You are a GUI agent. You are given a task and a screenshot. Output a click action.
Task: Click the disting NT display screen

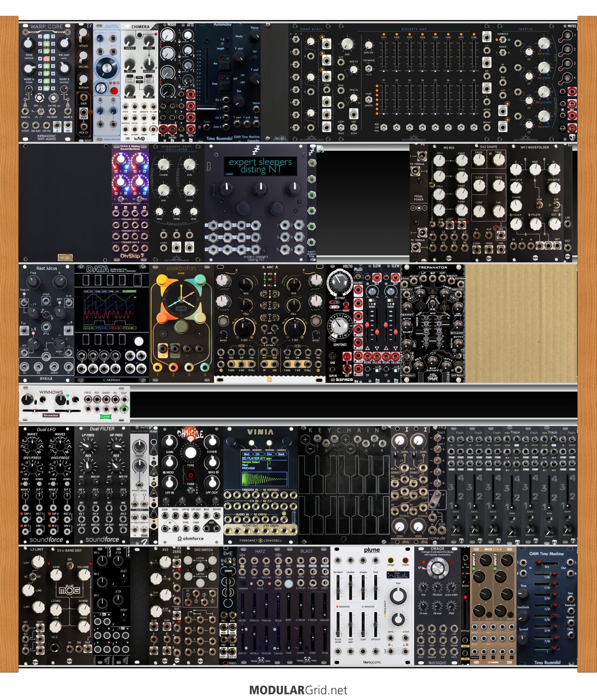click(260, 166)
